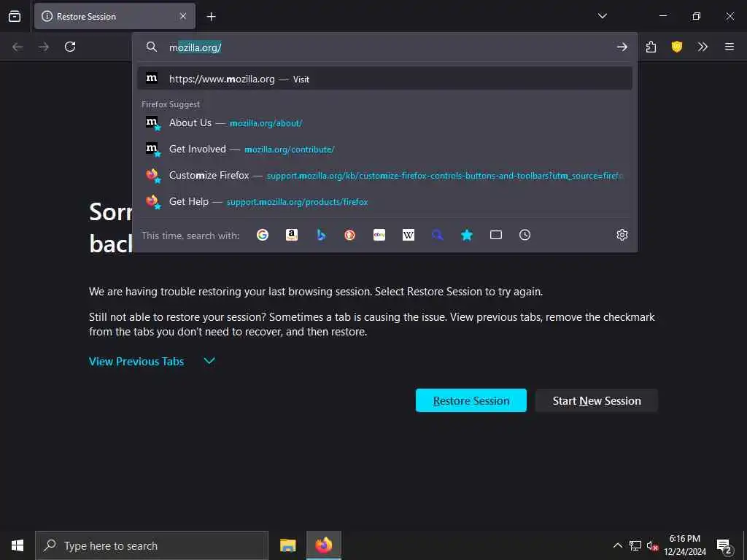747x560 pixels.
Task: Search this time with Wikipedia
Action: (x=409, y=235)
